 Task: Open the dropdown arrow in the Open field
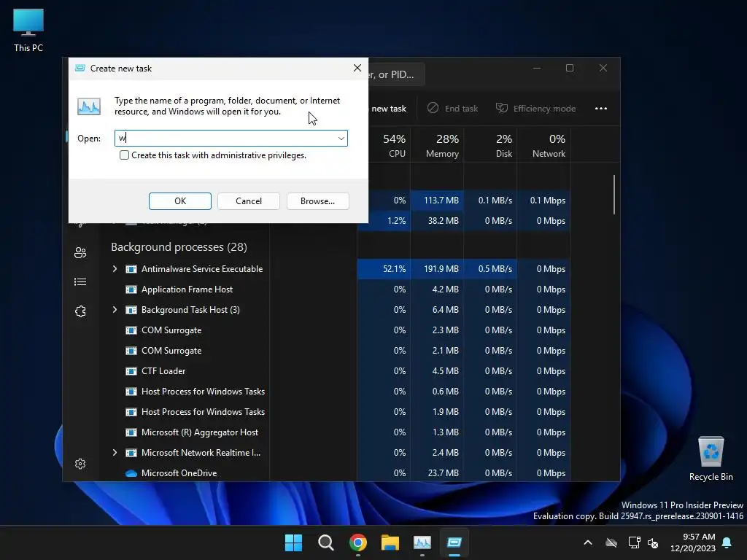[341, 139]
